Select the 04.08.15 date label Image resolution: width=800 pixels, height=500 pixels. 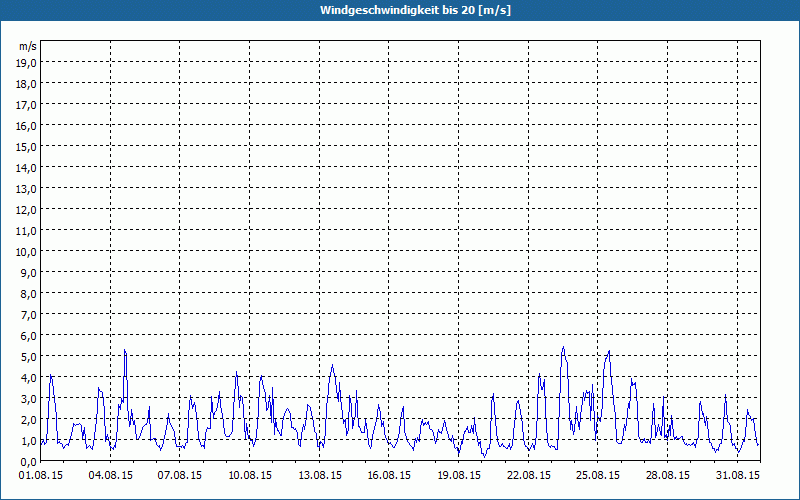click(x=110, y=475)
